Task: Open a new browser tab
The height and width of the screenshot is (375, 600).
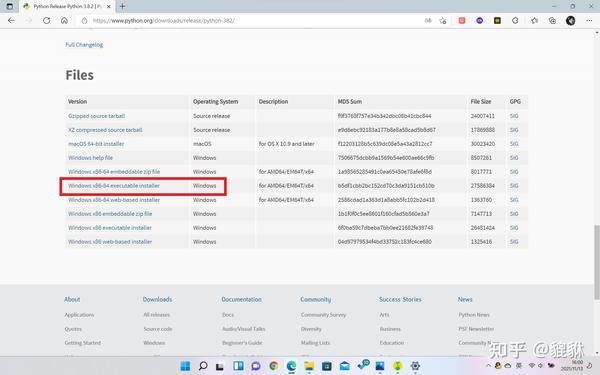Action: coord(122,7)
